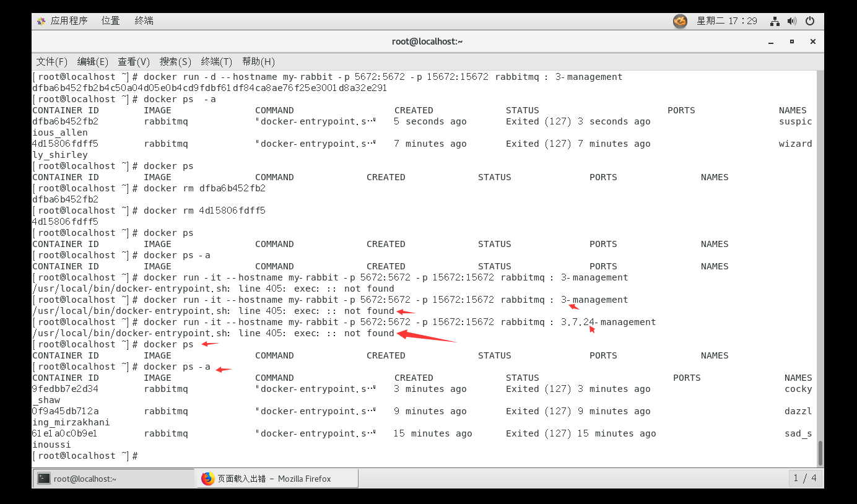Screen dimensions: 857x504
Task: Click the wrapped name 'ious_allen'
Action: 60,133
